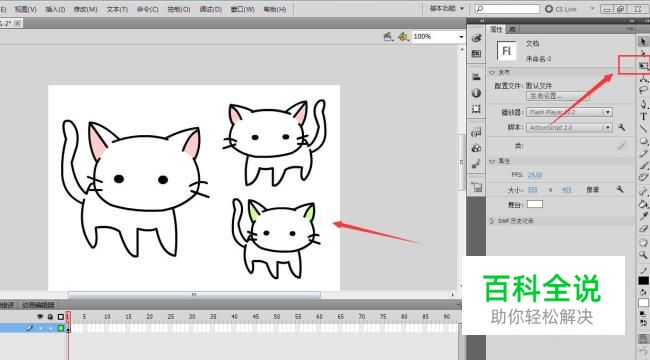The width and height of the screenshot is (650, 360).
Task: Select the Zoom magnifier tool
Action: (x=643, y=255)
